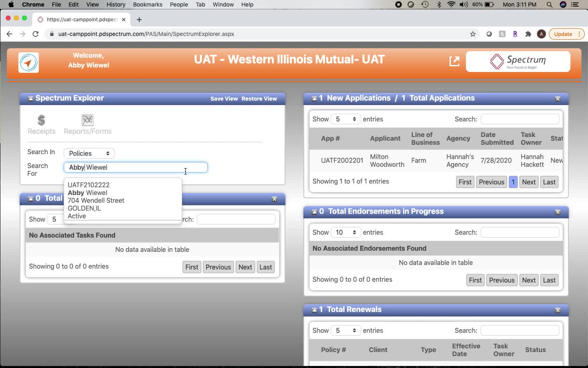Open the People menu
Image resolution: width=588 pixels, height=368 pixels.
tap(179, 4)
